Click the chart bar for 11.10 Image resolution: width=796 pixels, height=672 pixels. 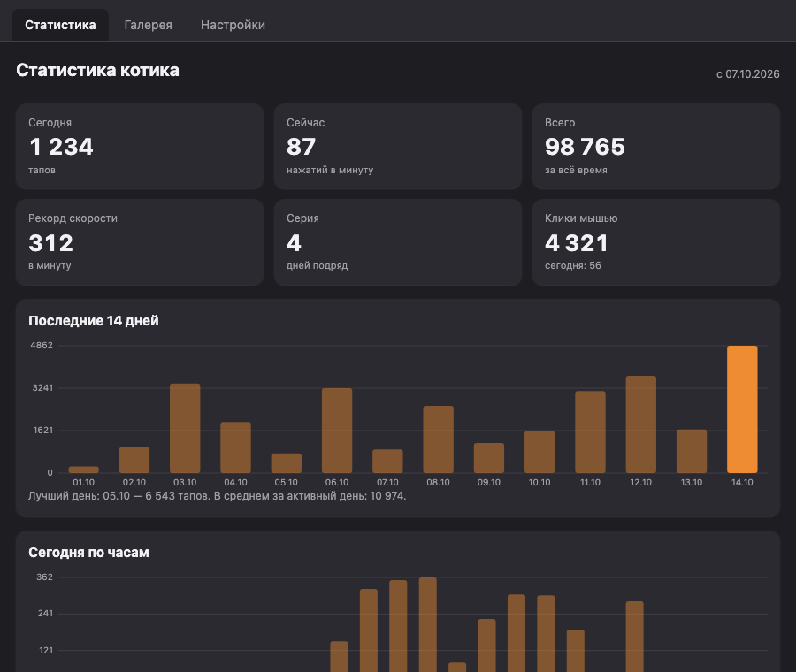point(591,431)
